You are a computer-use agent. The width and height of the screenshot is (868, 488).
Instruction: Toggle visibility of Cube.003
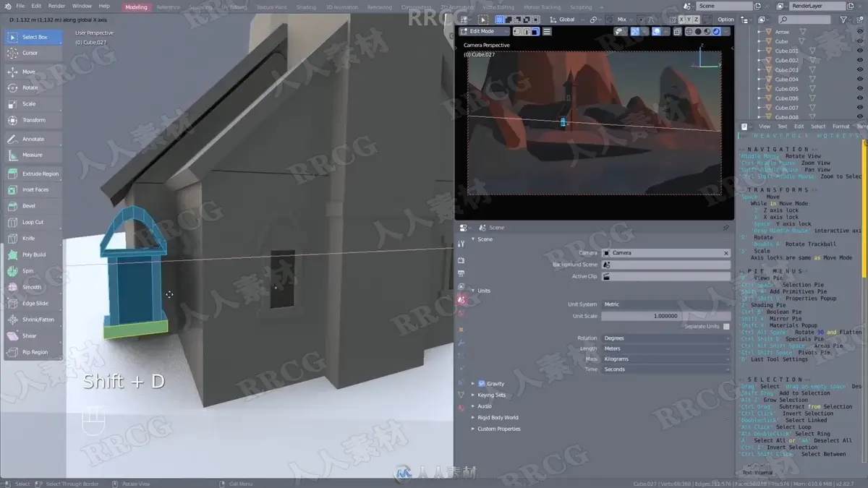[x=860, y=70]
